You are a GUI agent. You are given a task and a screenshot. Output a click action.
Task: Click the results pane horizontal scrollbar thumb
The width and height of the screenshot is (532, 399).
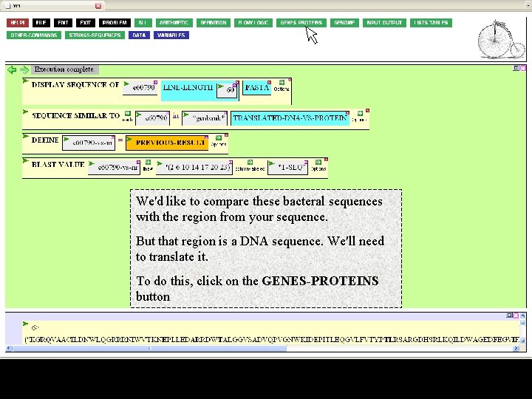149,348
